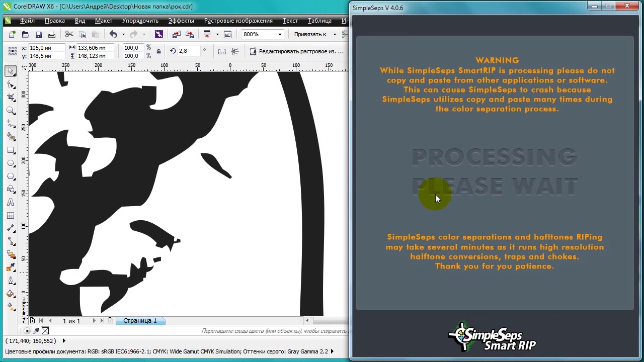
Task: Select the Color eyedropper tool
Action: click(11, 268)
